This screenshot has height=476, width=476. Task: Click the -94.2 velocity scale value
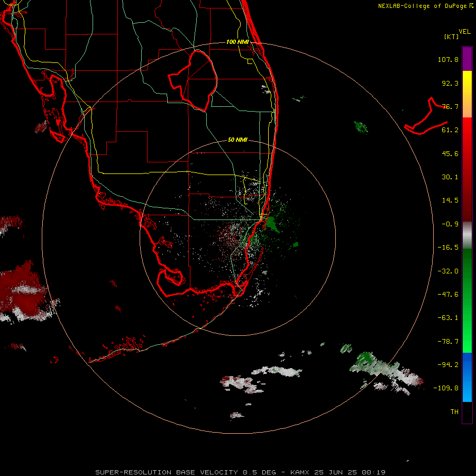pos(448,365)
